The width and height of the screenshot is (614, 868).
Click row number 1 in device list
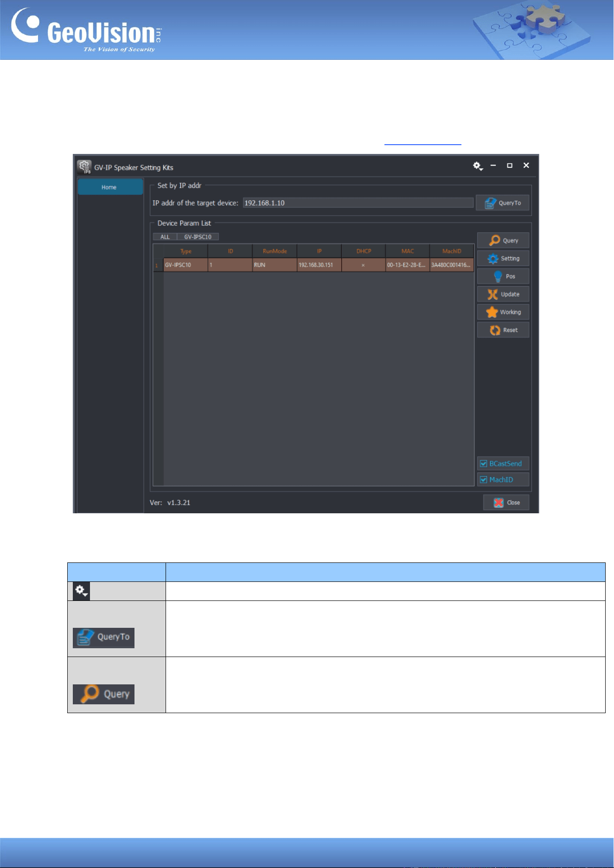pos(158,265)
